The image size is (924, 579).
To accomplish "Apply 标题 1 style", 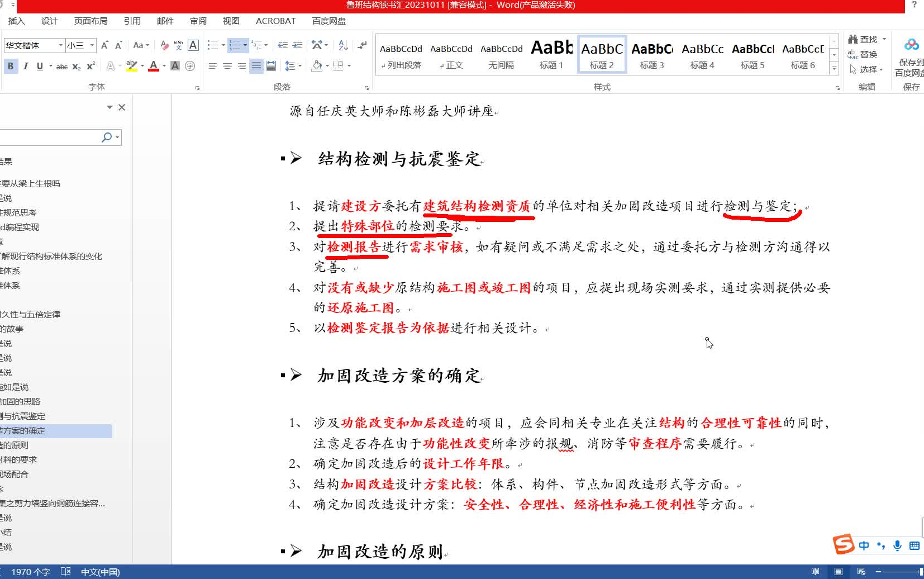I will pyautogui.click(x=551, y=54).
